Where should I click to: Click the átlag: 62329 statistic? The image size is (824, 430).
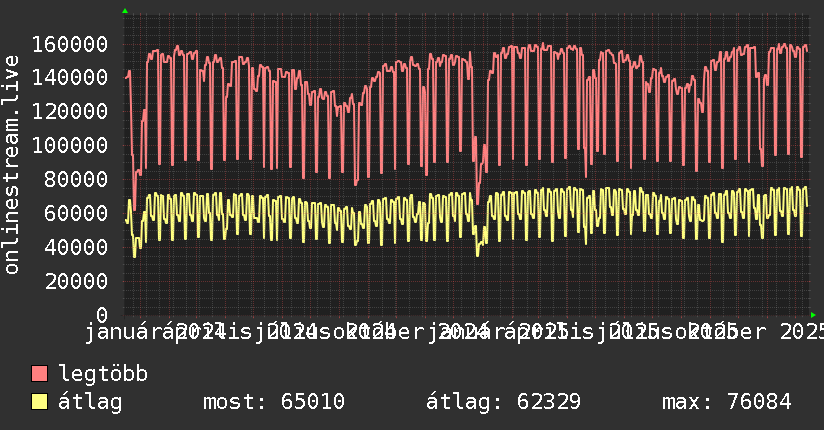(503, 402)
